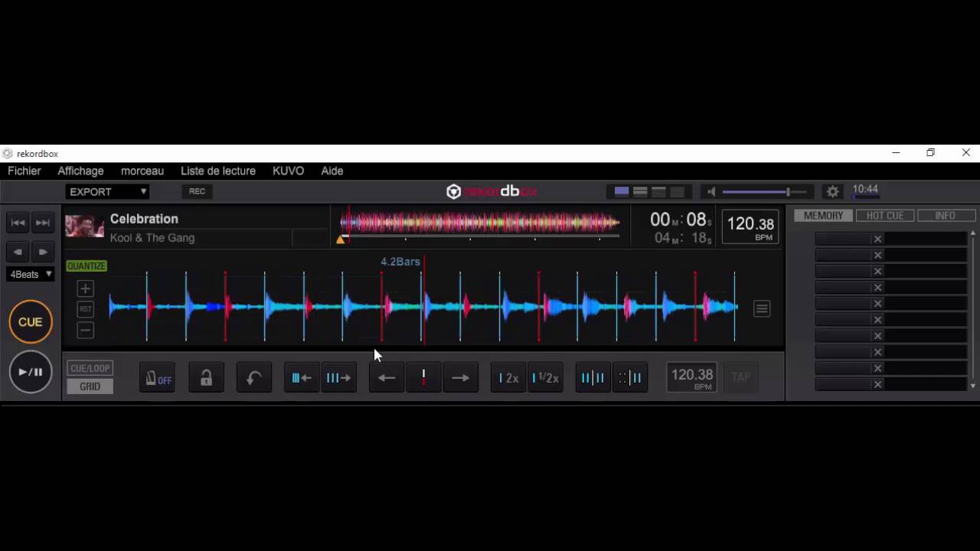
Task: Open the Liste de lecture menu
Action: [x=218, y=171]
